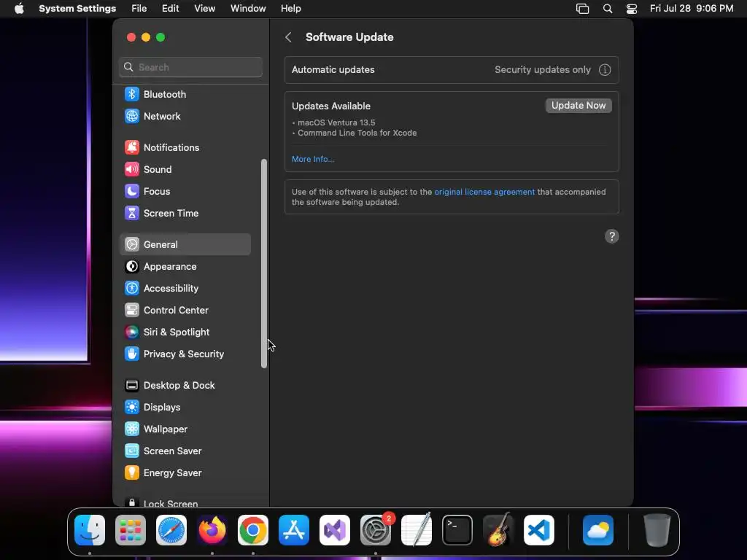Open the Weather app in Dock
Image resolution: width=747 pixels, height=560 pixels.
pos(598,530)
